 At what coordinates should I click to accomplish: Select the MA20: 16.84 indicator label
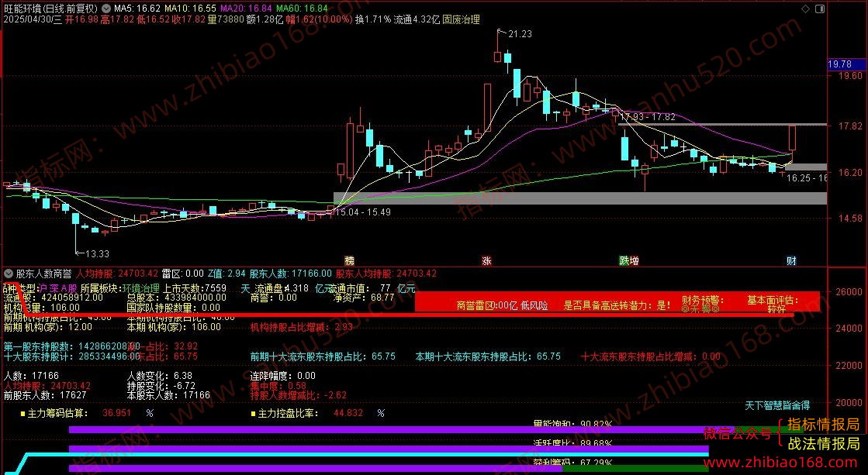(246, 9)
